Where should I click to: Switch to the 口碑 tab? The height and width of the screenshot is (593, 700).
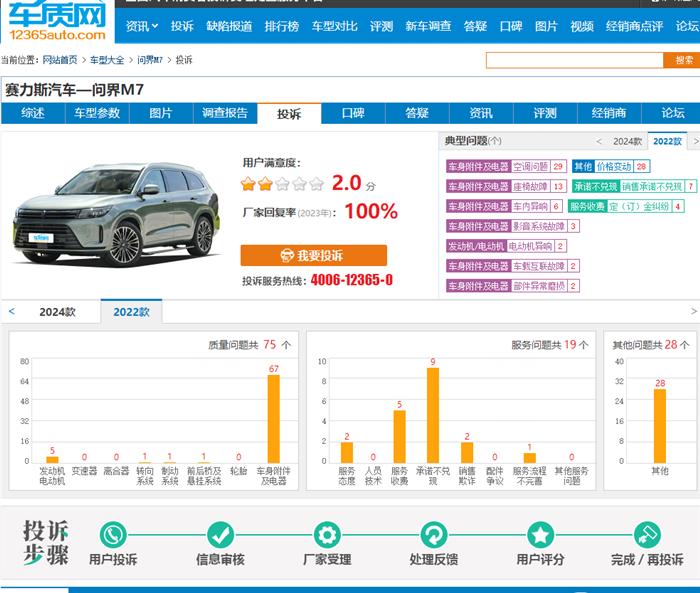[353, 113]
